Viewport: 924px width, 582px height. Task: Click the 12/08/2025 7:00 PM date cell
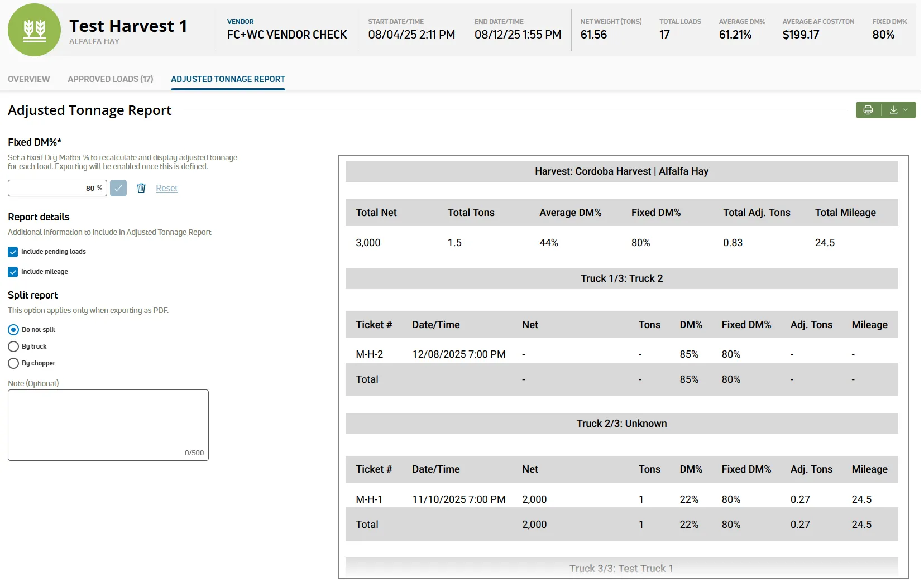click(x=459, y=354)
